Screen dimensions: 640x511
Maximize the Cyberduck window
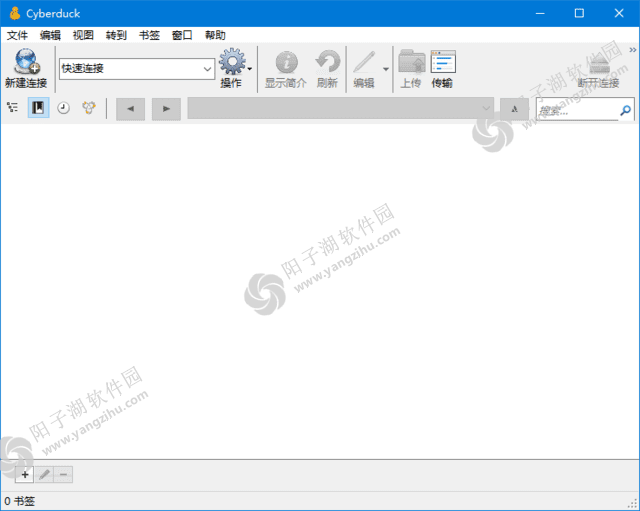click(579, 13)
